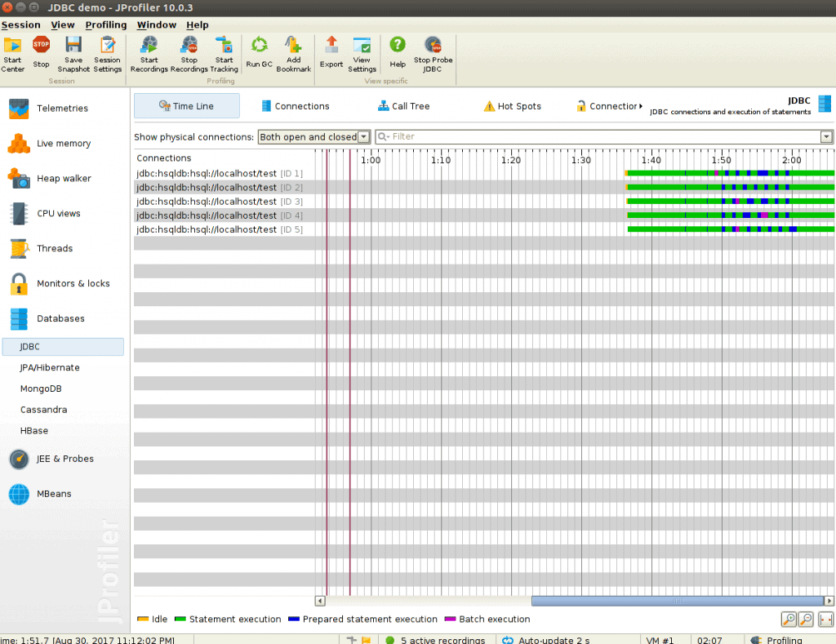Click the Prepared statement execution blue swatch
This screenshot has width=836, height=644.
coord(294,619)
